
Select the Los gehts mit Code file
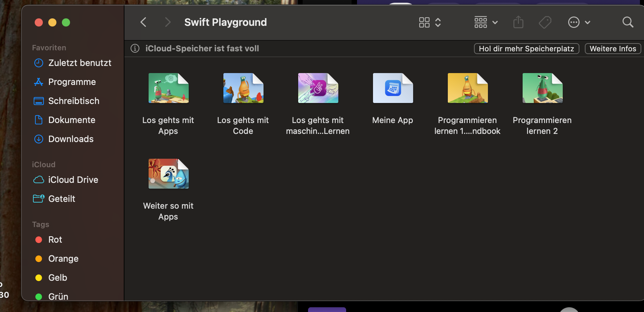(x=243, y=88)
